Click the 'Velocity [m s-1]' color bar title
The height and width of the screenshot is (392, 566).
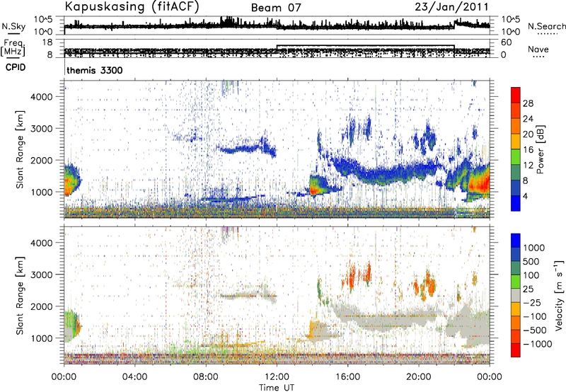[559, 295]
